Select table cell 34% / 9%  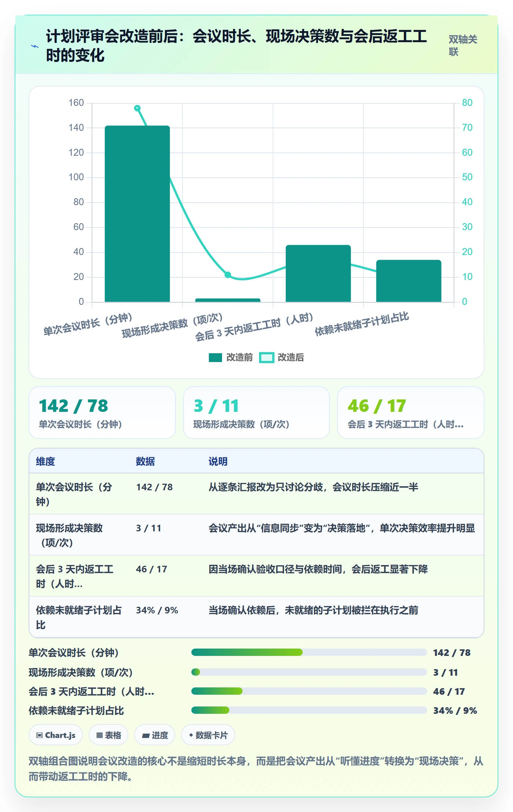(157, 610)
